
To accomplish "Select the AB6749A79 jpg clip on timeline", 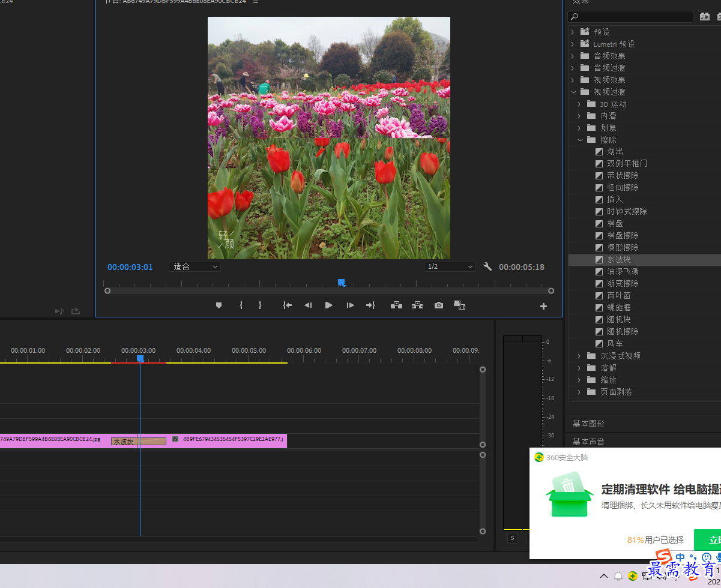I will (55, 440).
